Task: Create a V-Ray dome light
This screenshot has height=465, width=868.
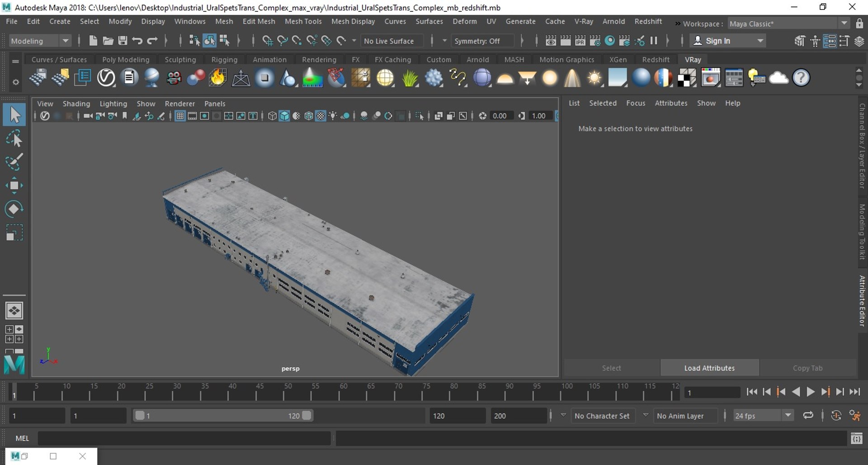Action: tap(505, 79)
